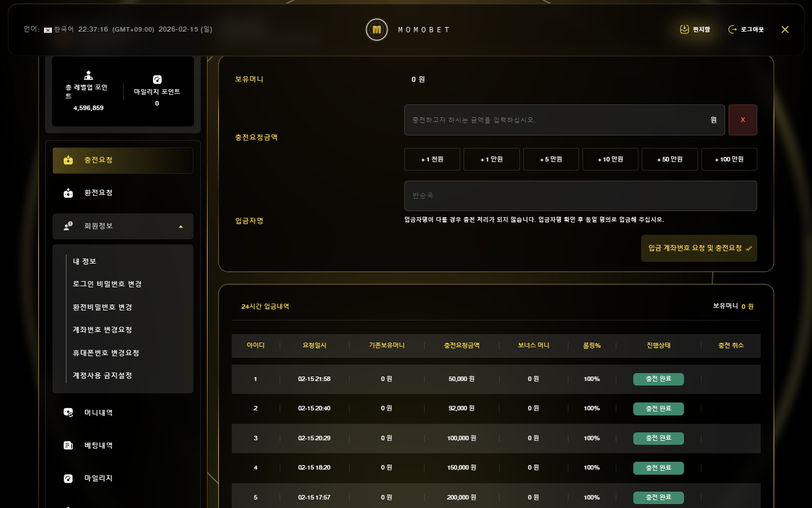Clear amount with the red X button
The image size is (812, 508).
point(742,120)
